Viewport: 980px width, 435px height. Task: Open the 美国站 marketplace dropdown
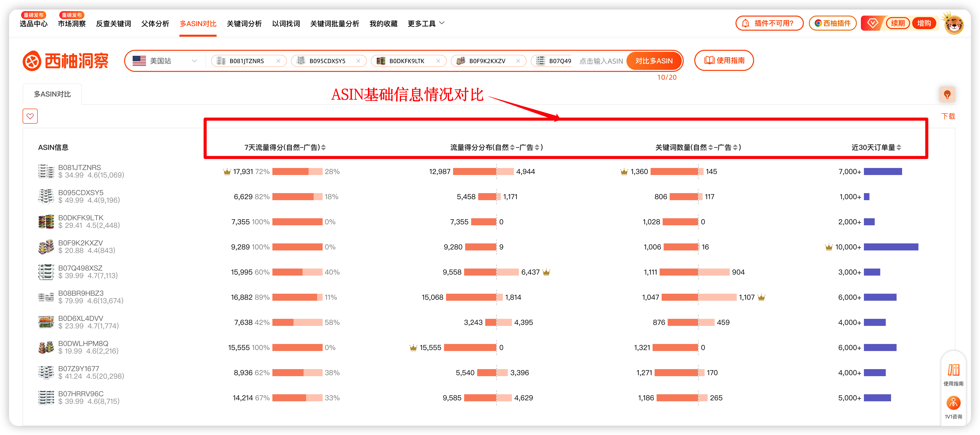[x=165, y=61]
